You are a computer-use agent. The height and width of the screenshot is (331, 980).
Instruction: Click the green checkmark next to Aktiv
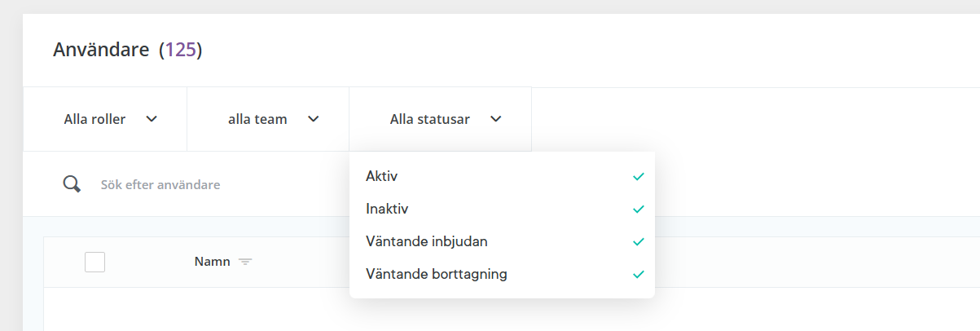(639, 176)
